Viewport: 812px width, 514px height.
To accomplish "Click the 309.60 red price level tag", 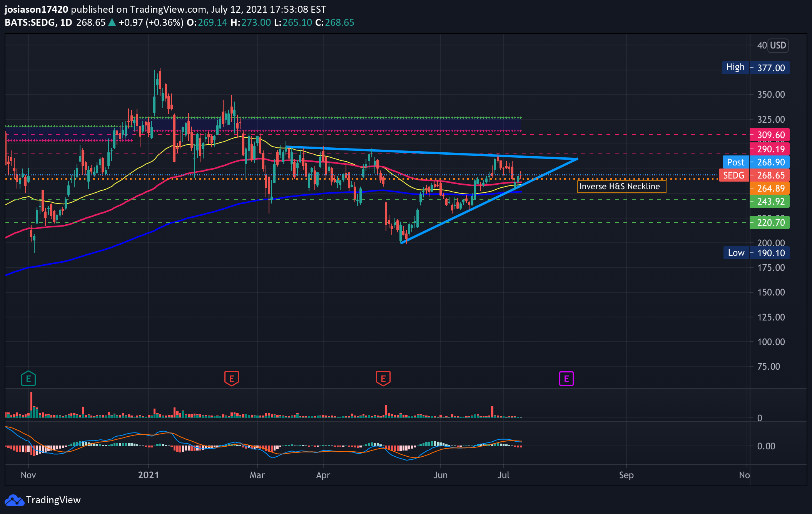I will tap(770, 135).
